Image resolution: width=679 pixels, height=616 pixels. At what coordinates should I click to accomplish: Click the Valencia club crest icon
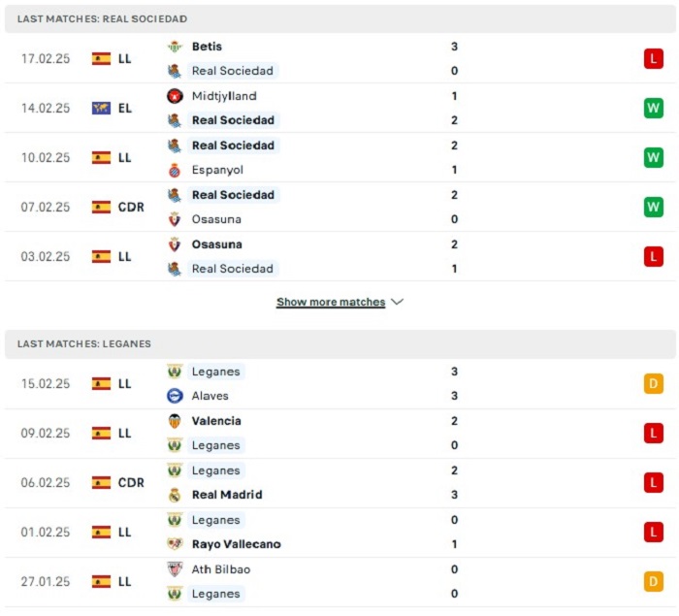(x=175, y=421)
